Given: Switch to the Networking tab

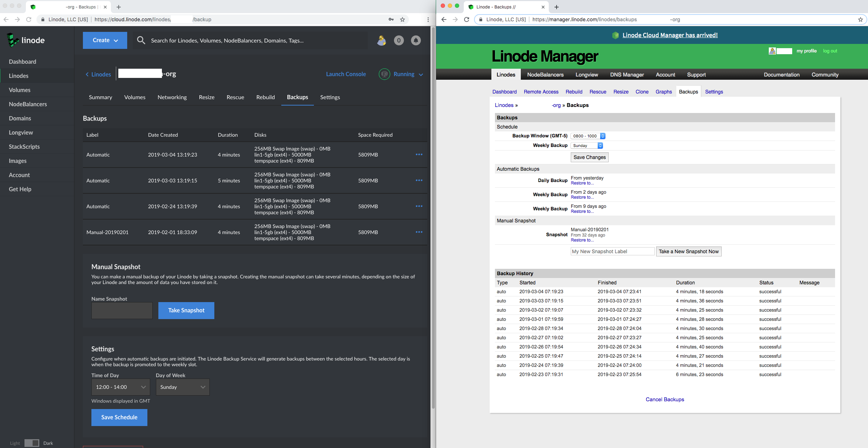Looking at the screenshot, I should tap(172, 97).
